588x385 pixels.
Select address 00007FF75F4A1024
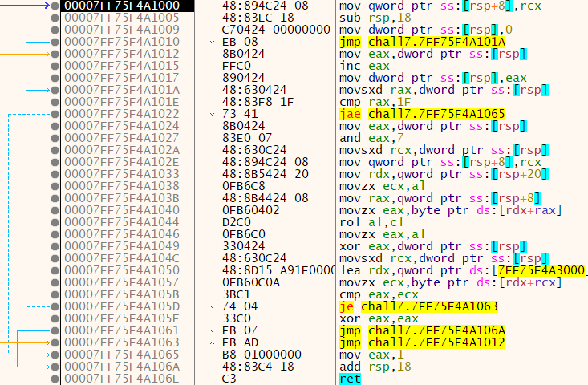122,126
